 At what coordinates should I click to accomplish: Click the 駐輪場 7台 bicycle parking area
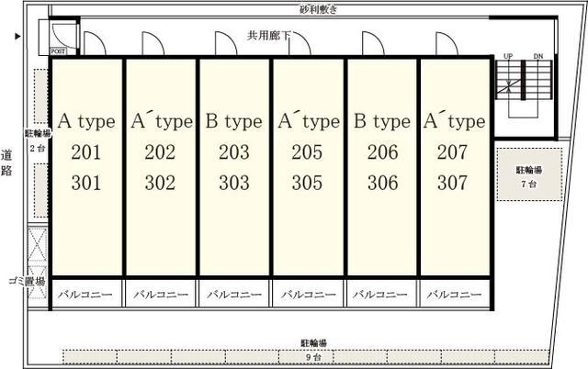point(529,174)
